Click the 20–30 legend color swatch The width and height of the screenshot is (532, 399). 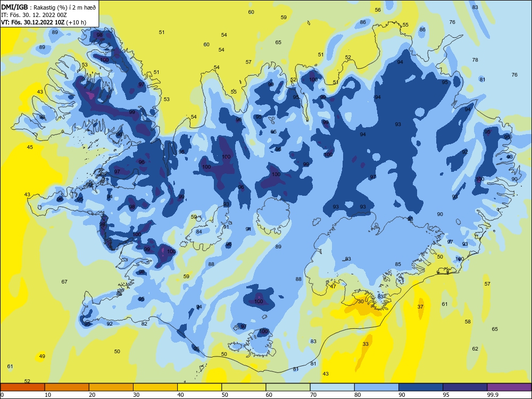point(111,387)
